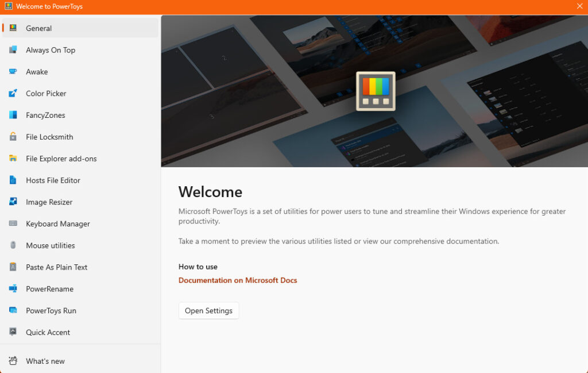Click the Always On Top icon
588x373 pixels.
(13, 49)
